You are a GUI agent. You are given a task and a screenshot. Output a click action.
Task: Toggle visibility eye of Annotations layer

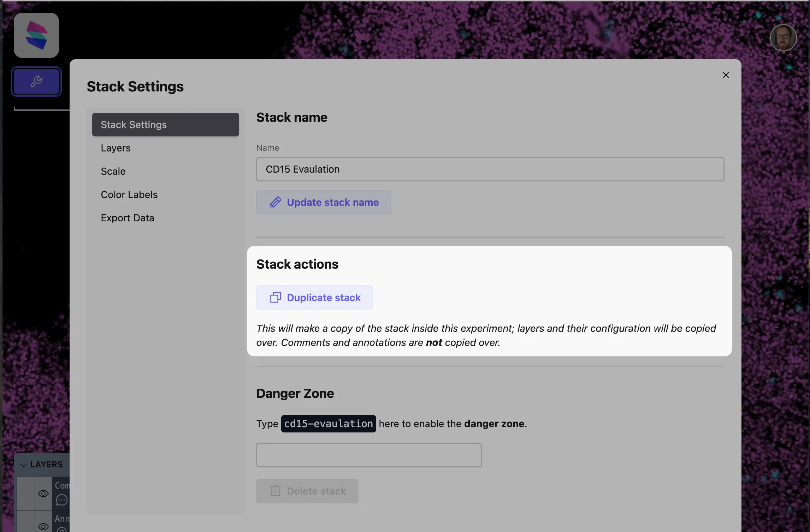43,526
